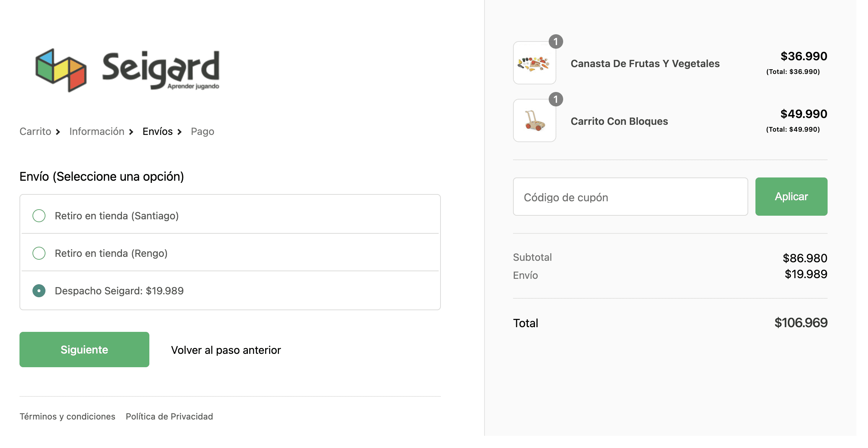Open Términos y condiciones link
Viewport: 868px width, 448px height.
coord(67,417)
